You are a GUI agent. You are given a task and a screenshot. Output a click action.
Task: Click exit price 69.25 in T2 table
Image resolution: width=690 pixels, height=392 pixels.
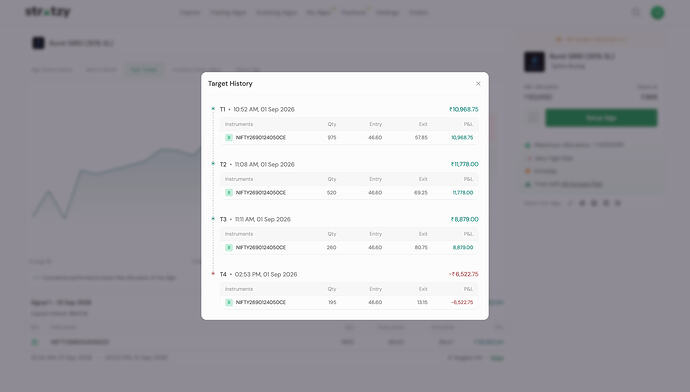[421, 193]
